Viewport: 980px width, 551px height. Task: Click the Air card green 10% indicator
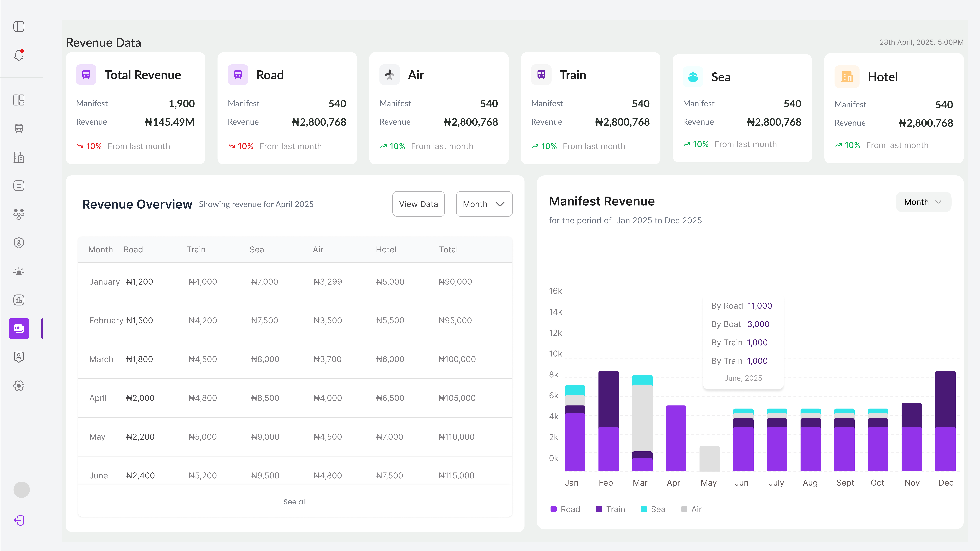click(393, 146)
